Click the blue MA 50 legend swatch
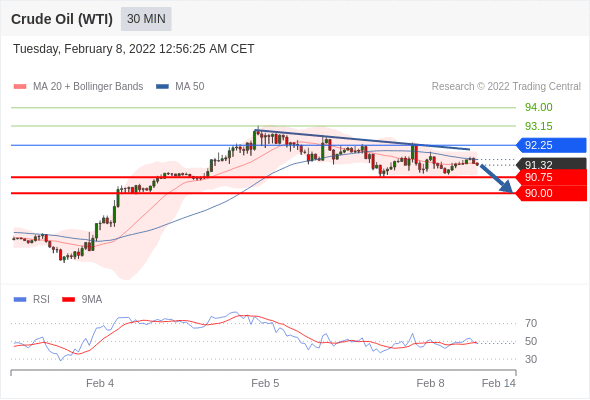This screenshot has height=400, width=590. click(162, 87)
